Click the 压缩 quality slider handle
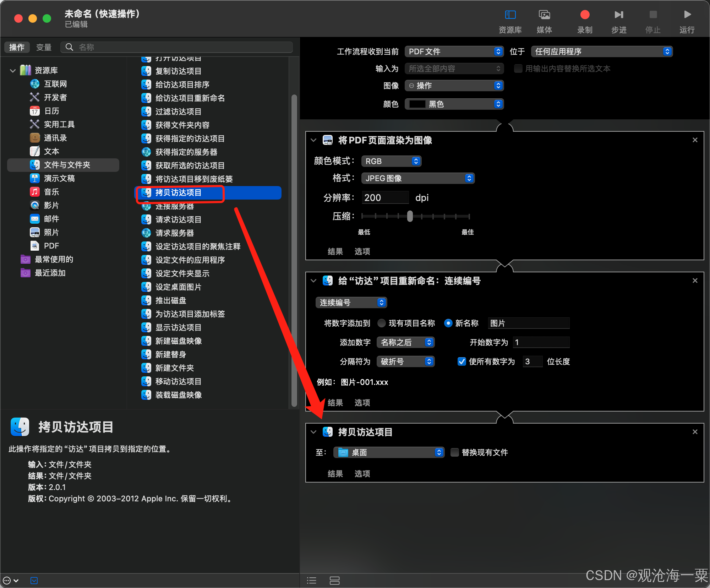710x588 pixels. (x=410, y=216)
